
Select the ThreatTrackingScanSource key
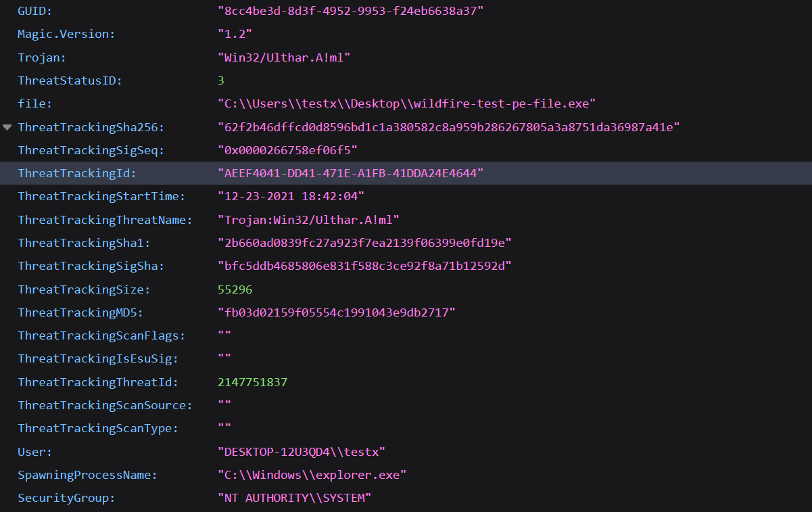point(105,405)
